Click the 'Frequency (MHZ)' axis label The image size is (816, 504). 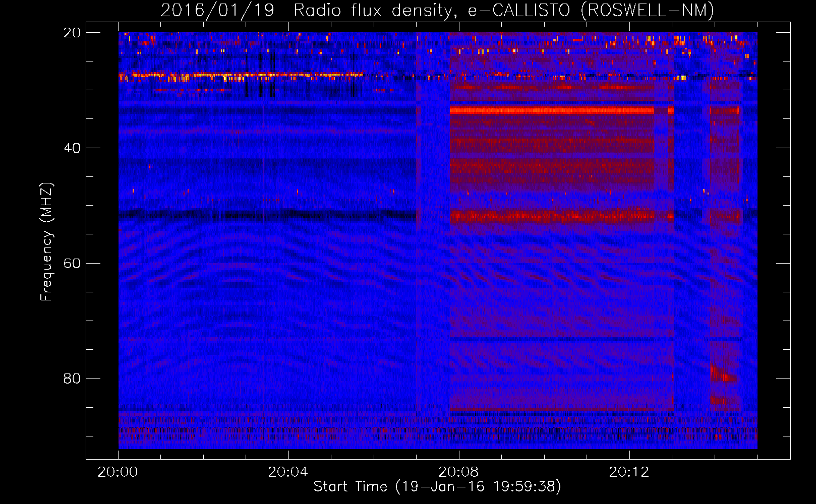point(46,242)
